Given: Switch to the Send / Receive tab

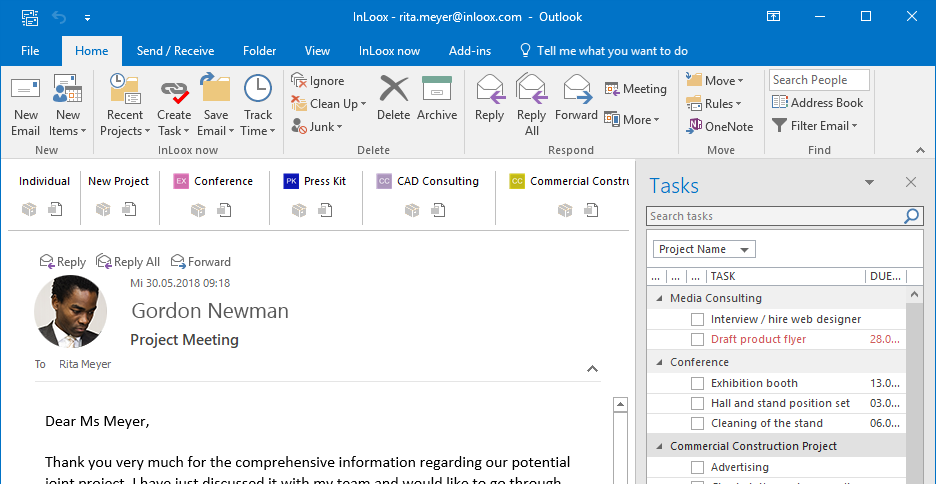Looking at the screenshot, I should (175, 51).
